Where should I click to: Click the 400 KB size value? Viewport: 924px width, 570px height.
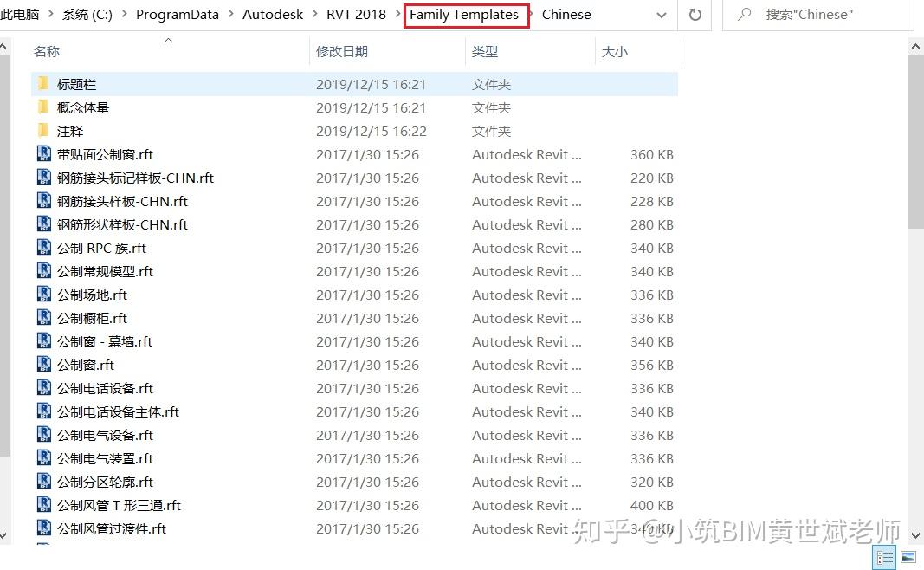652,505
